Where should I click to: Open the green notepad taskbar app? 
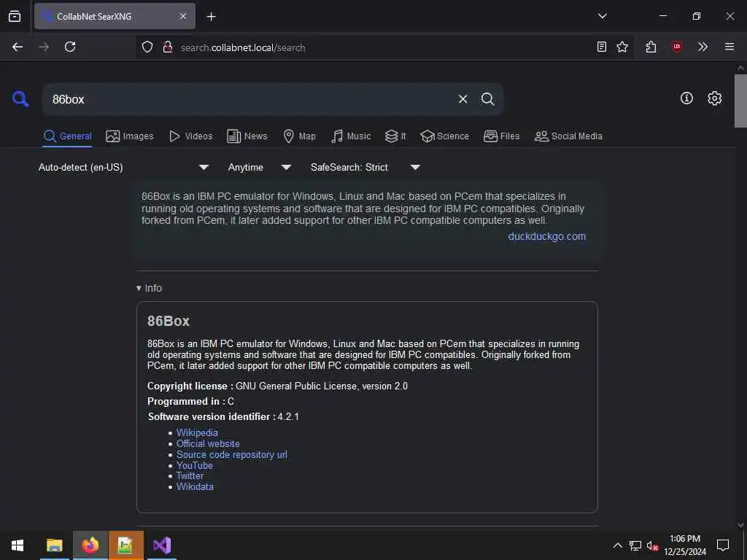(125, 545)
